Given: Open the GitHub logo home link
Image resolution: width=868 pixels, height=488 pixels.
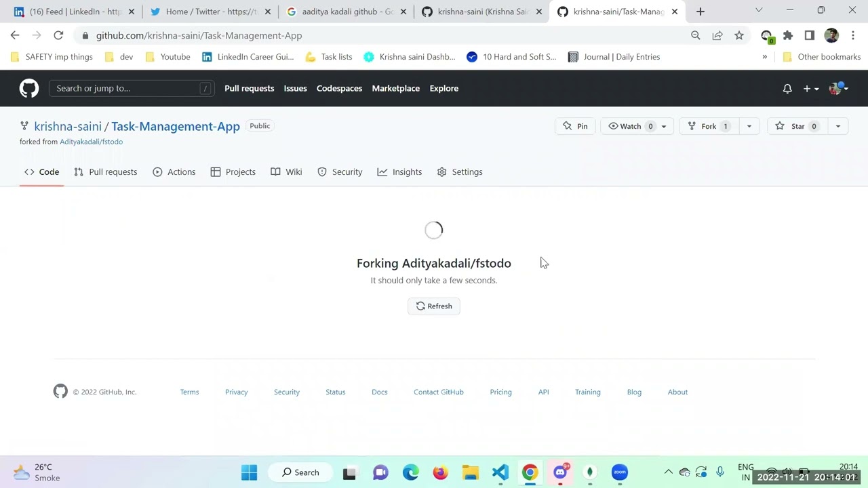Looking at the screenshot, I should [29, 88].
